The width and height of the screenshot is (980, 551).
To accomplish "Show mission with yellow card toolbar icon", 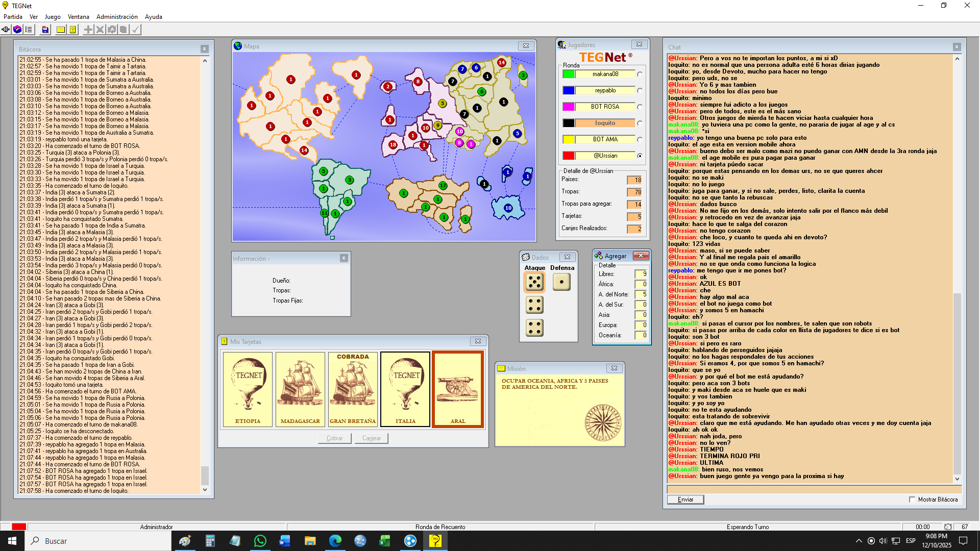I will (x=60, y=30).
